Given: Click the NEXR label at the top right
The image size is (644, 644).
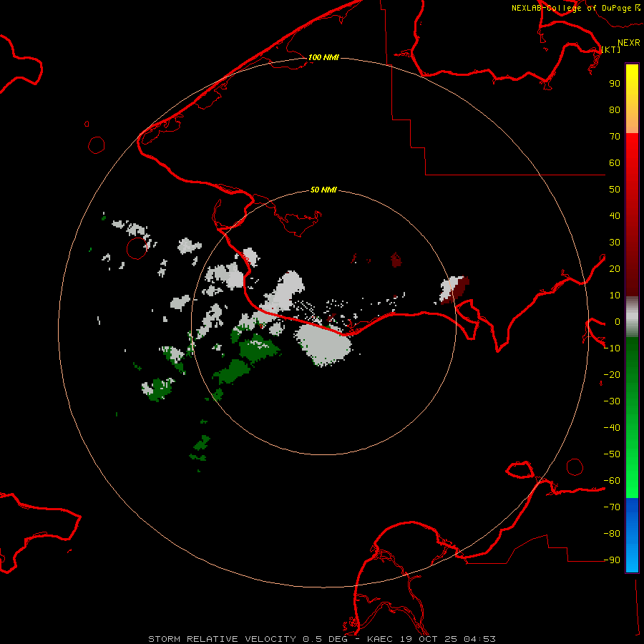Looking at the screenshot, I should coord(629,43).
